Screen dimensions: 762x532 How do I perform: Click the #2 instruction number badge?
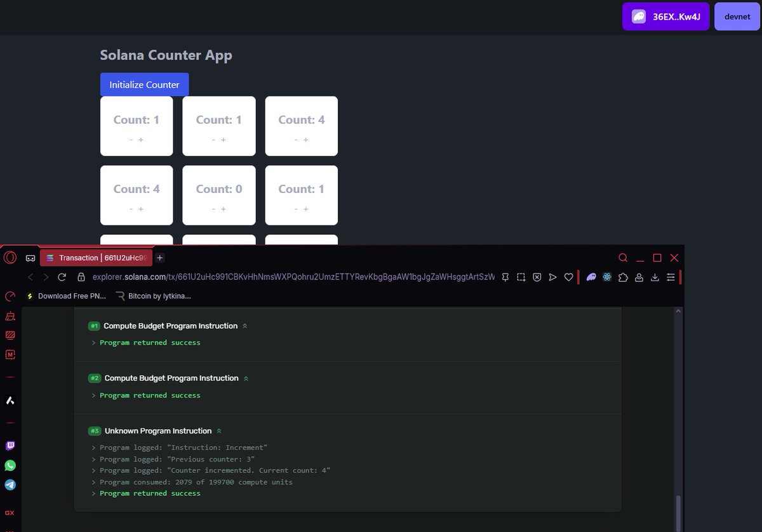coord(94,378)
